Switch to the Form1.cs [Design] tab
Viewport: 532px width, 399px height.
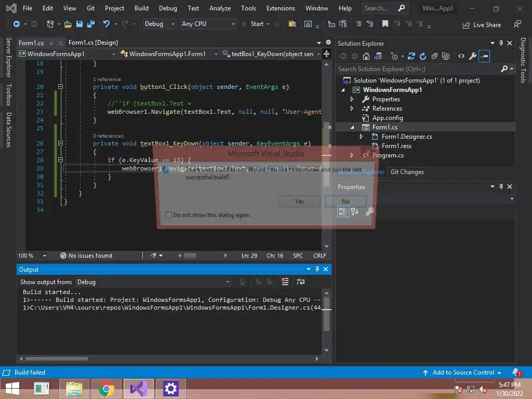pos(93,43)
